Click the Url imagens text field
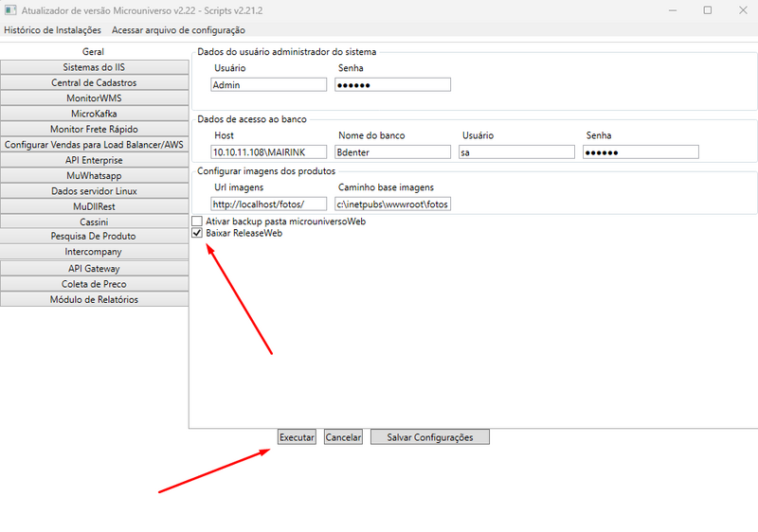 pyautogui.click(x=269, y=204)
